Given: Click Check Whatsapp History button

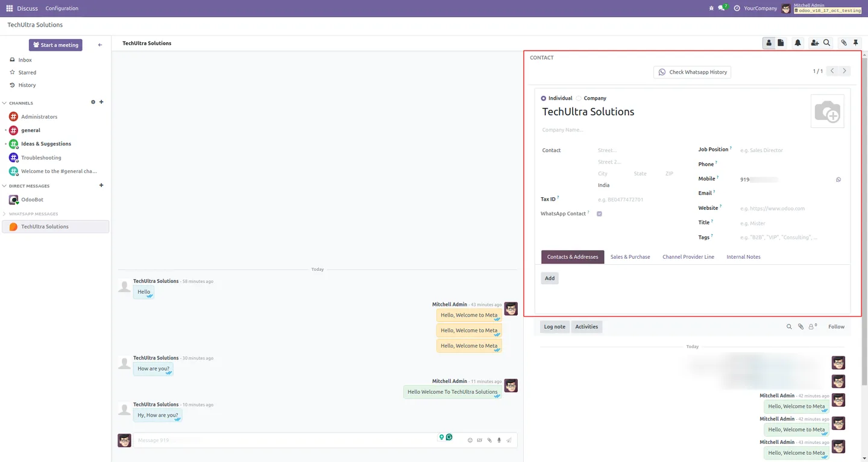Looking at the screenshot, I should coord(692,72).
